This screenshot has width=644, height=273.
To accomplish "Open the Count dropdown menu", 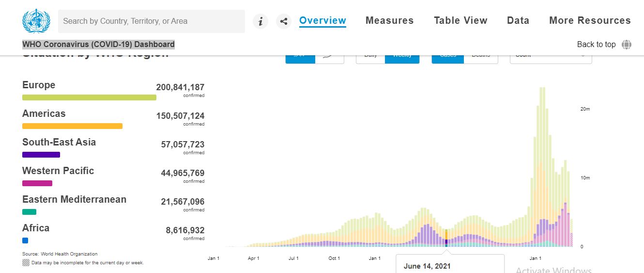I will click(x=551, y=57).
